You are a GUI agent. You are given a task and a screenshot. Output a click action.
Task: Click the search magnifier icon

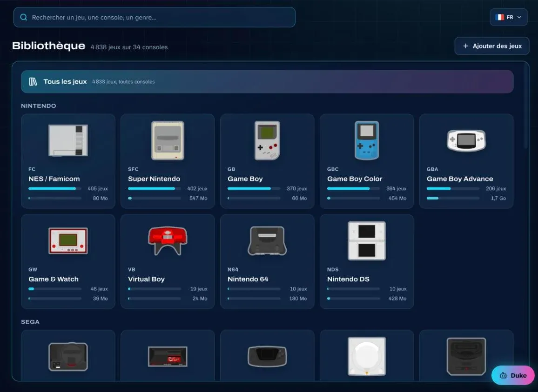[x=23, y=17]
